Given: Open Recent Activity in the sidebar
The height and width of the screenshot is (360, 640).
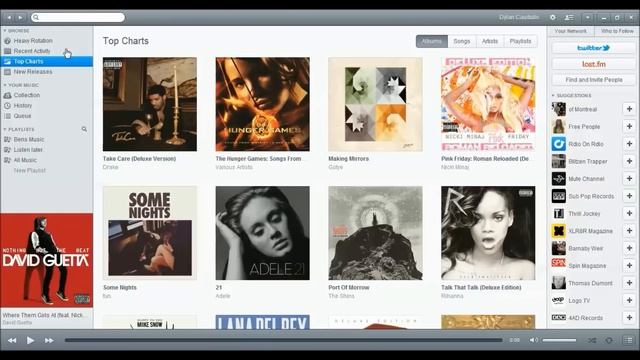Looking at the screenshot, I should (x=32, y=51).
